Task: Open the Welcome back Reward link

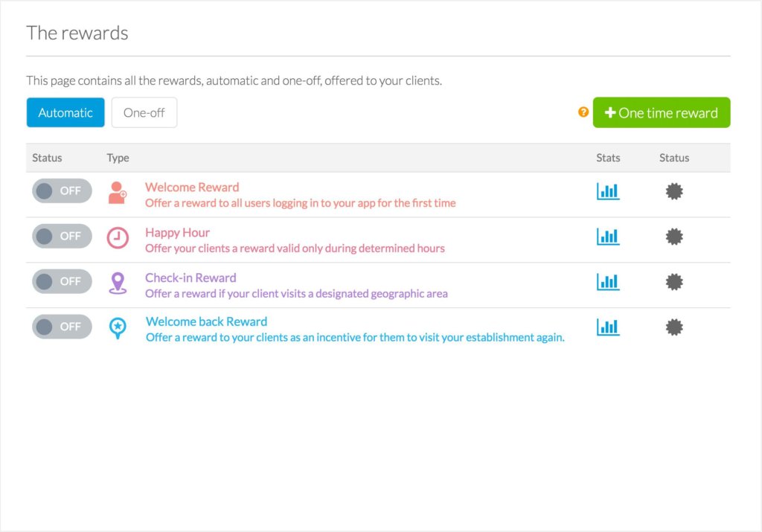Action: [x=207, y=321]
